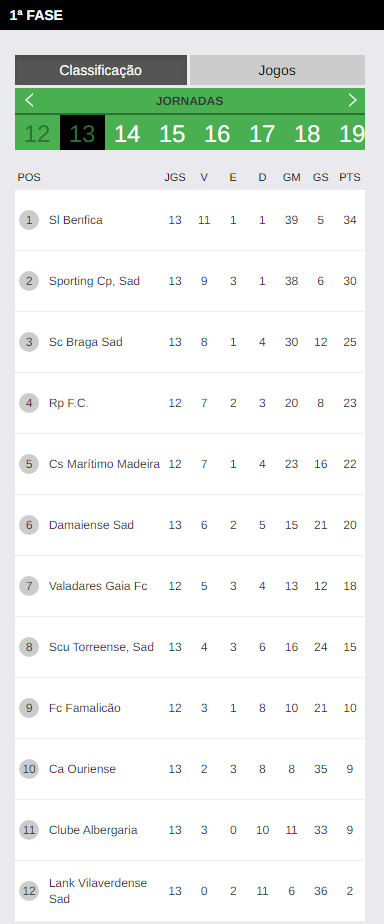This screenshot has height=924, width=384.
Task: Select jornada 14
Action: 127,133
